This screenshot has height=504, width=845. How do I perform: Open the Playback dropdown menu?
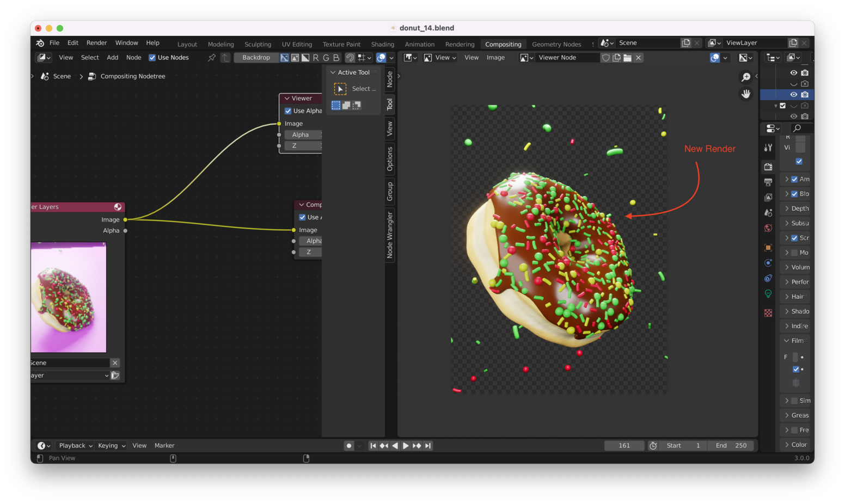[75, 446]
